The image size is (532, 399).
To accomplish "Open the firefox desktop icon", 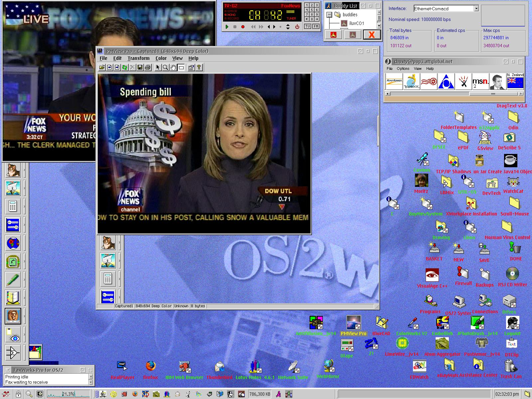I will (150, 366).
